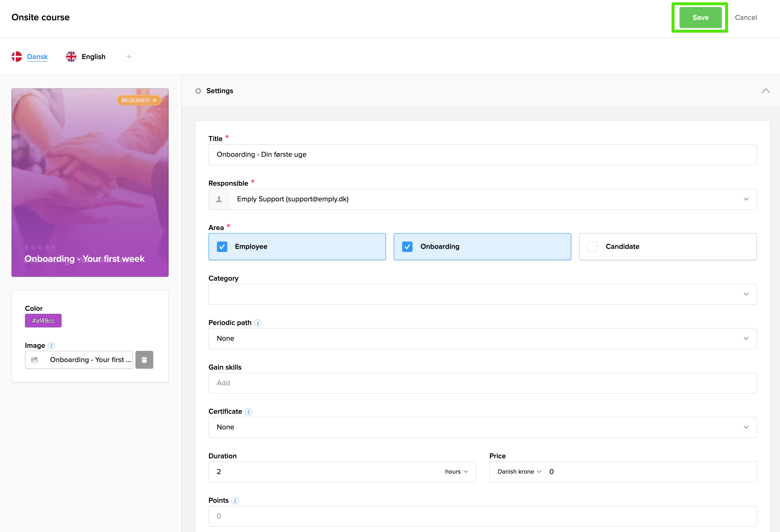Image resolution: width=780 pixels, height=532 pixels.
Task: Delete the course image with trash icon
Action: coord(144,360)
